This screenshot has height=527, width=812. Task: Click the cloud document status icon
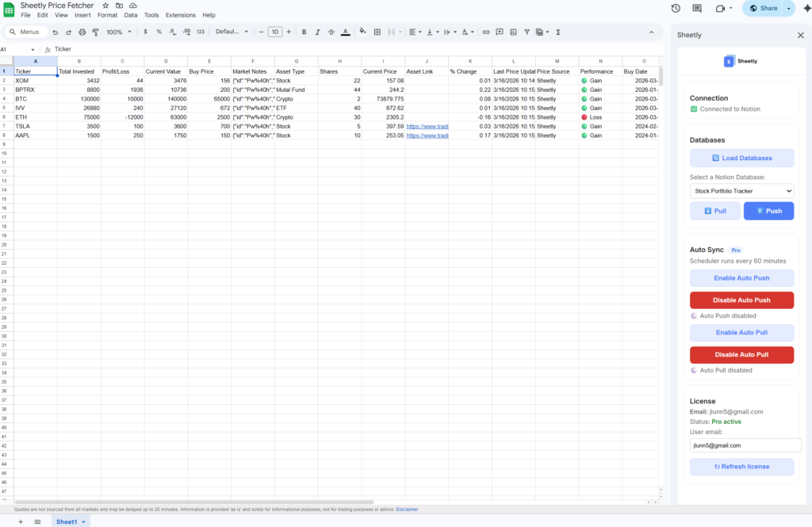coord(133,6)
